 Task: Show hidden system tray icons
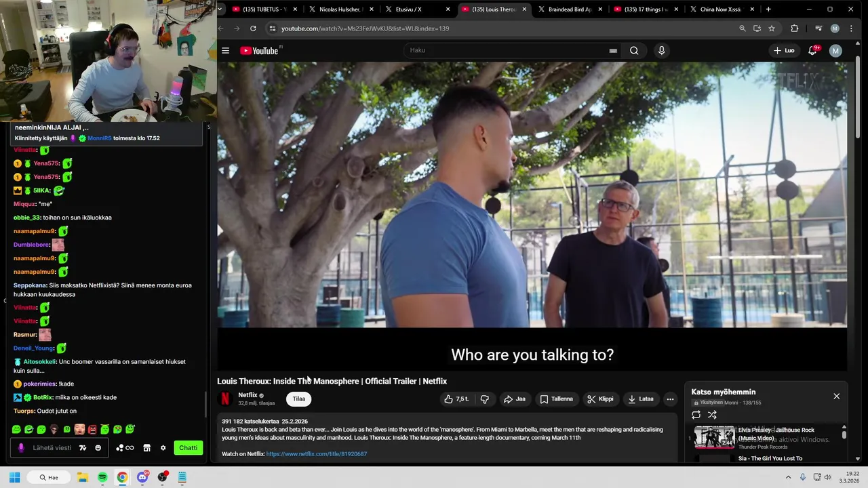(788, 478)
